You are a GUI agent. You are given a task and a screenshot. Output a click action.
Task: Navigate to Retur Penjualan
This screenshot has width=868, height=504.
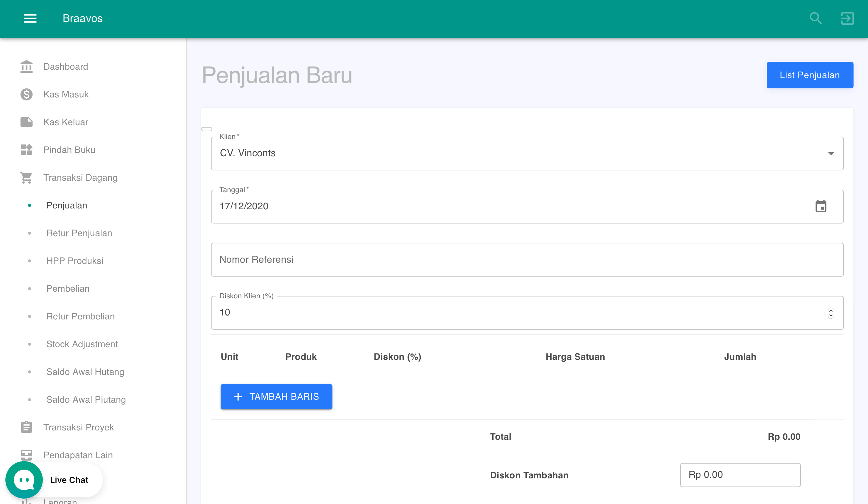click(79, 233)
